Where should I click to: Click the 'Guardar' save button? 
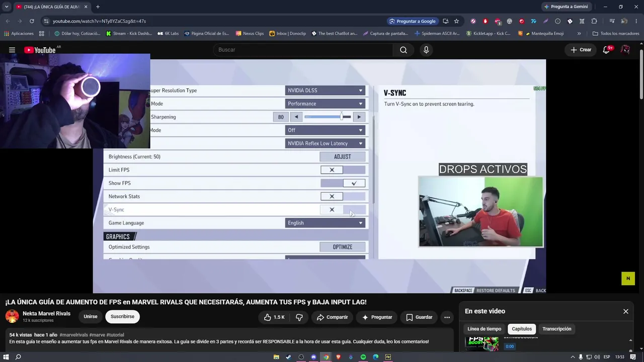pyautogui.click(x=419, y=317)
